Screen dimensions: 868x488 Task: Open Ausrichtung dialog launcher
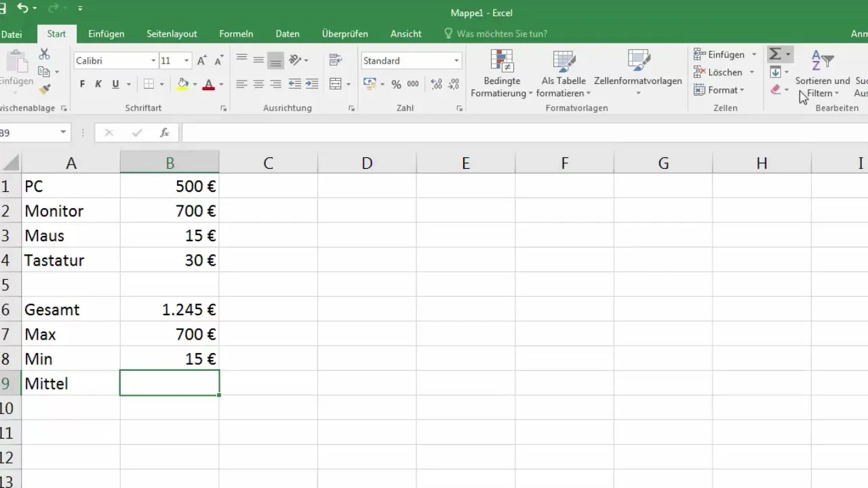click(x=351, y=108)
